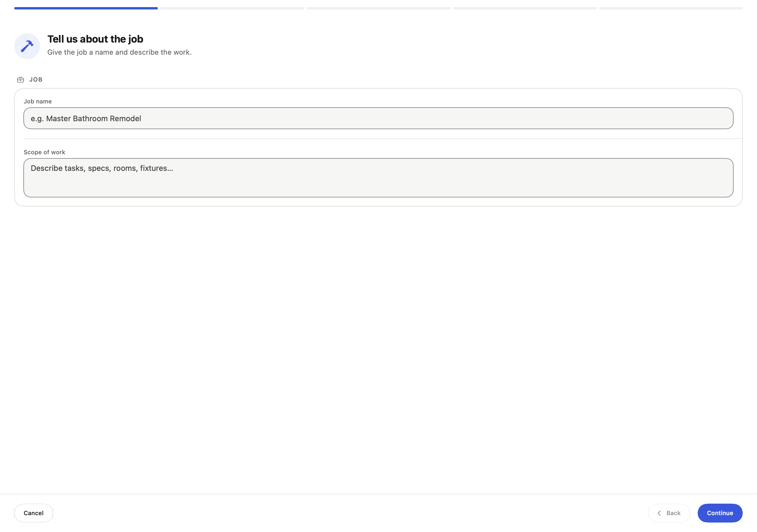Focus the Job name input field
The height and width of the screenshot is (532, 757).
click(378, 118)
